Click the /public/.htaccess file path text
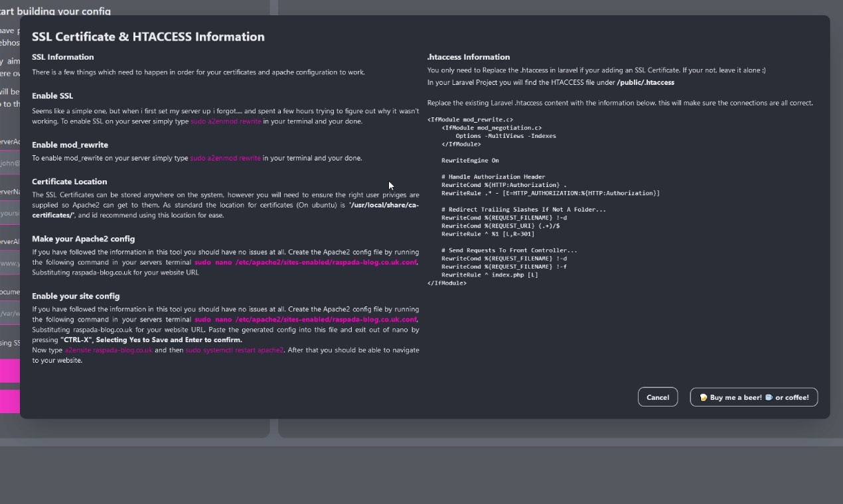843x504 pixels. 645,83
